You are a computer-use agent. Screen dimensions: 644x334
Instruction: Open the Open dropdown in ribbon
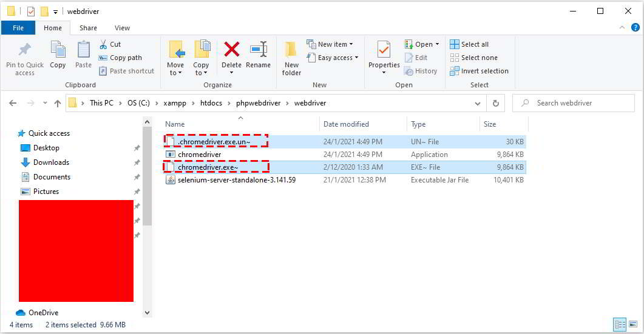coord(422,44)
